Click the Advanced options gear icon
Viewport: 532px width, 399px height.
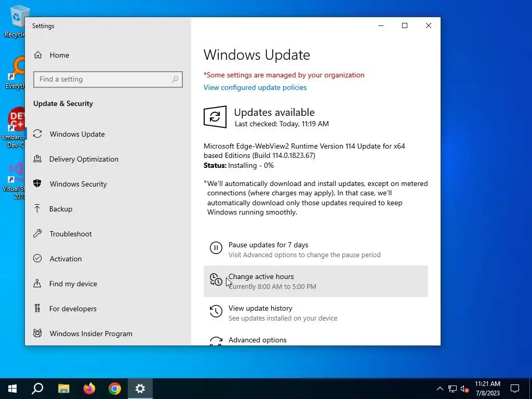216,341
